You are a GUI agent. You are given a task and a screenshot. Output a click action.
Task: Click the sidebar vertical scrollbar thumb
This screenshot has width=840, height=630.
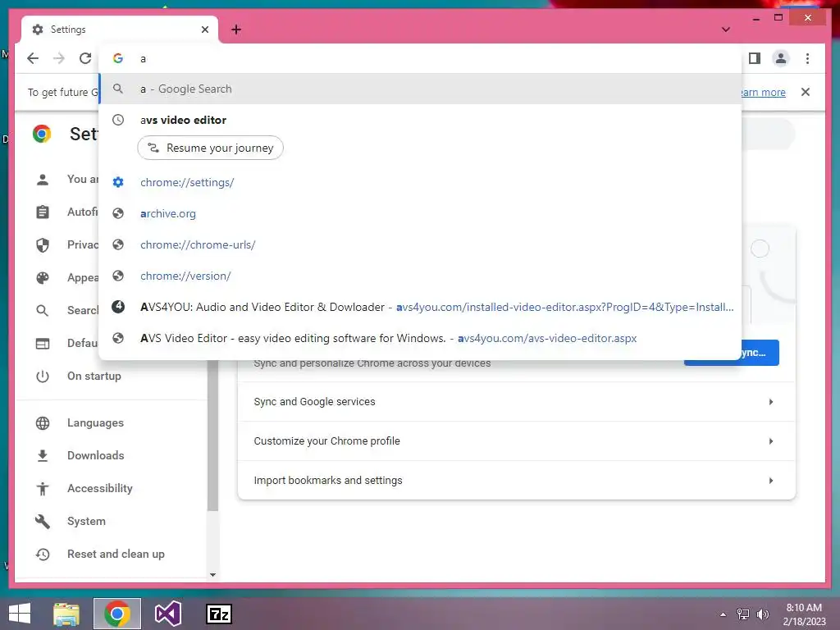(x=212, y=435)
